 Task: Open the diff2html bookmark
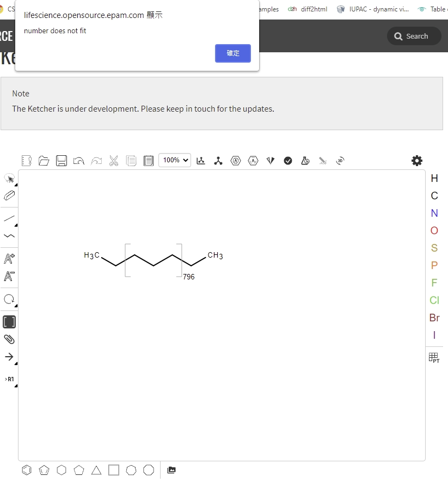point(308,9)
